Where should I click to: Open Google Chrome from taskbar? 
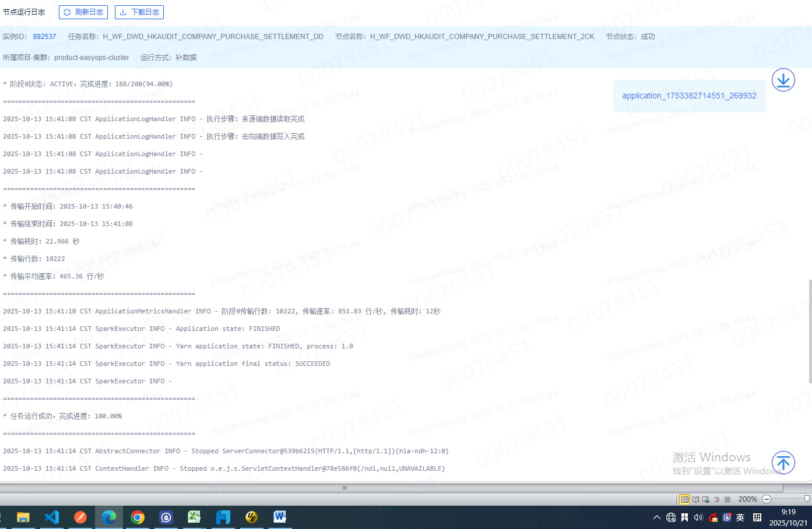[x=138, y=517]
